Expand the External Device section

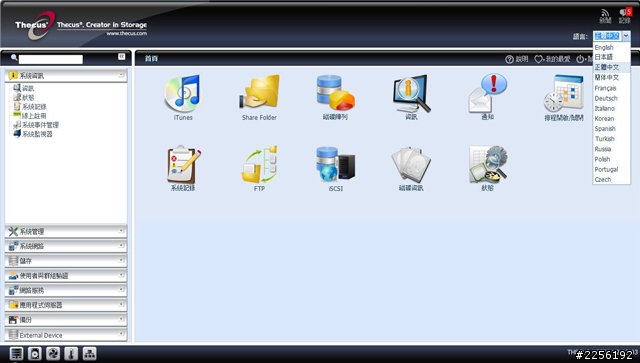[66, 335]
